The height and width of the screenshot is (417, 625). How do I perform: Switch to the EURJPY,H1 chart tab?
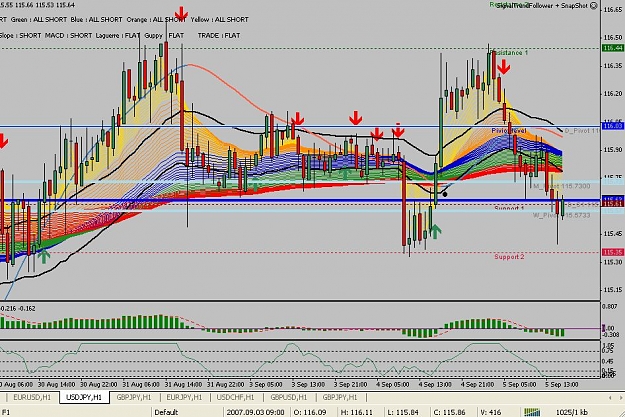tap(184, 397)
